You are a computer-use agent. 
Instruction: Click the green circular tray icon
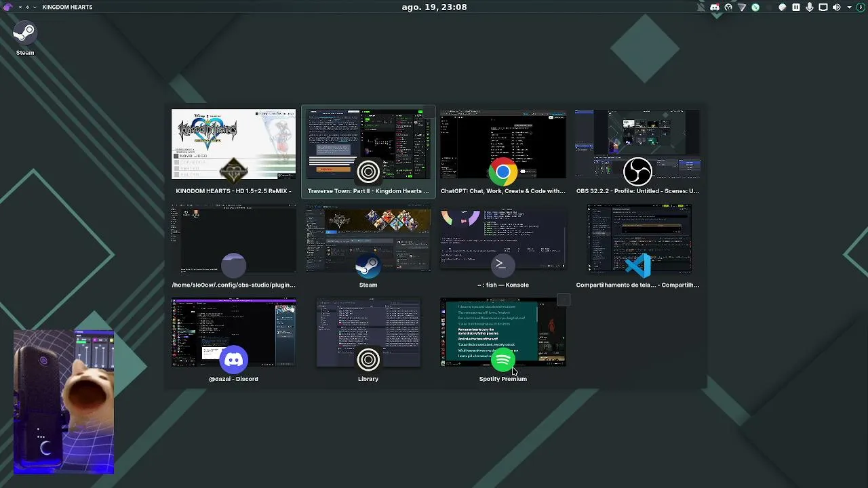[755, 7]
